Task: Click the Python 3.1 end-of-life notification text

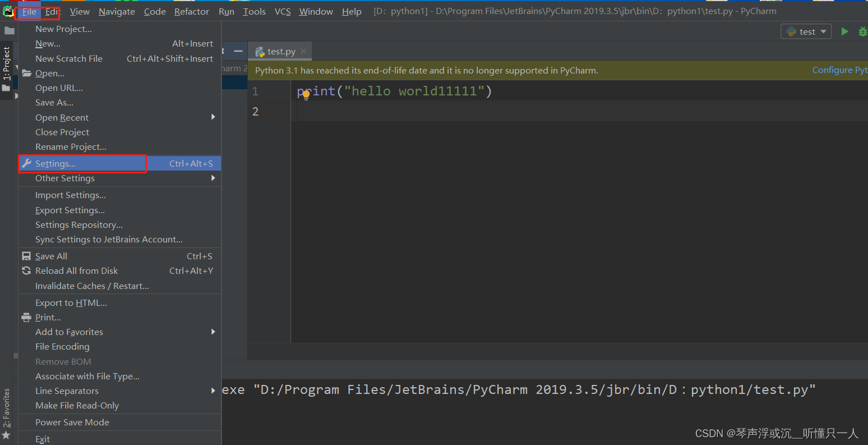Action: [427, 70]
